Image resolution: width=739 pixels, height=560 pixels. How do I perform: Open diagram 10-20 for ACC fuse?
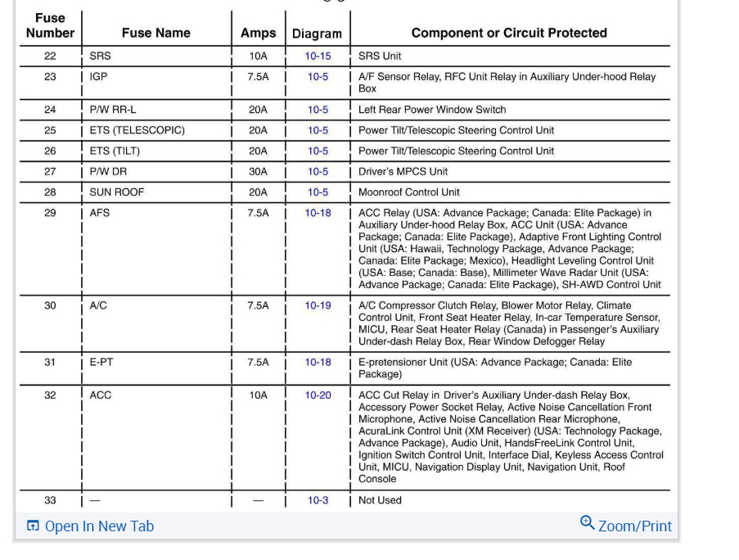click(318, 395)
